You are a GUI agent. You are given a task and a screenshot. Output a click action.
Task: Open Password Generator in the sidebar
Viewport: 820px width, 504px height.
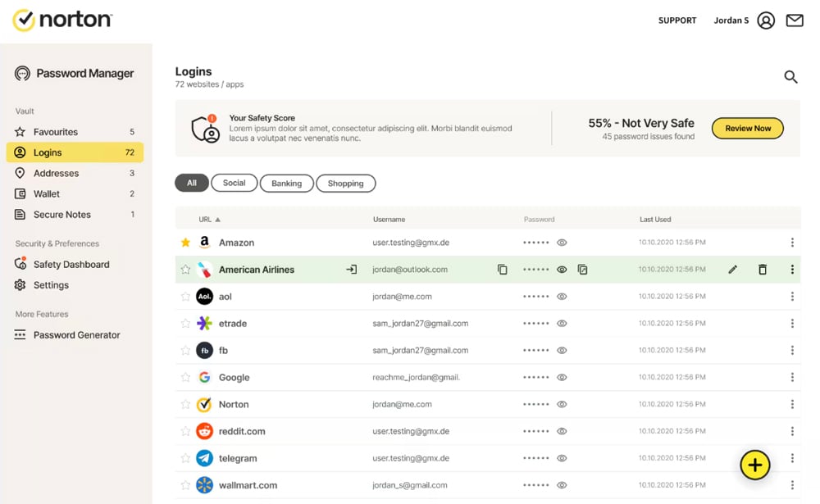coord(76,335)
